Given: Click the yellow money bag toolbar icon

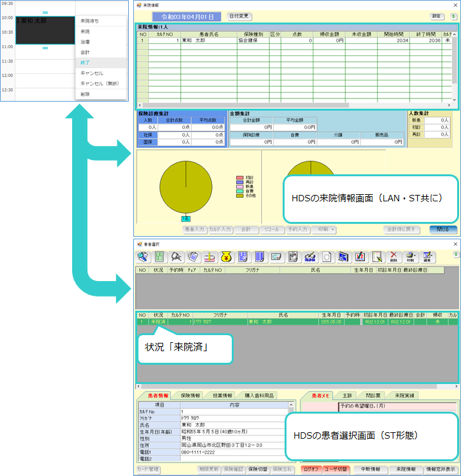Looking at the screenshot, I should [227, 257].
